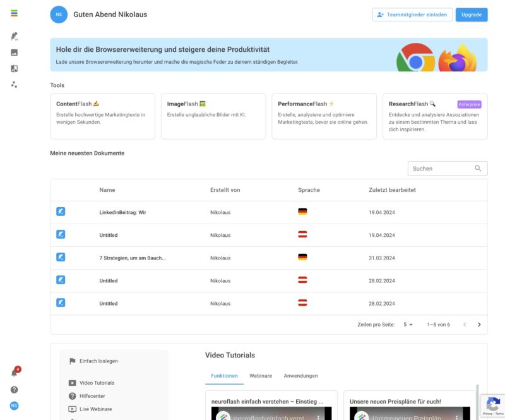The width and height of the screenshot is (505, 420).
Task: Go to the previous page of documents
Action: coord(465,325)
